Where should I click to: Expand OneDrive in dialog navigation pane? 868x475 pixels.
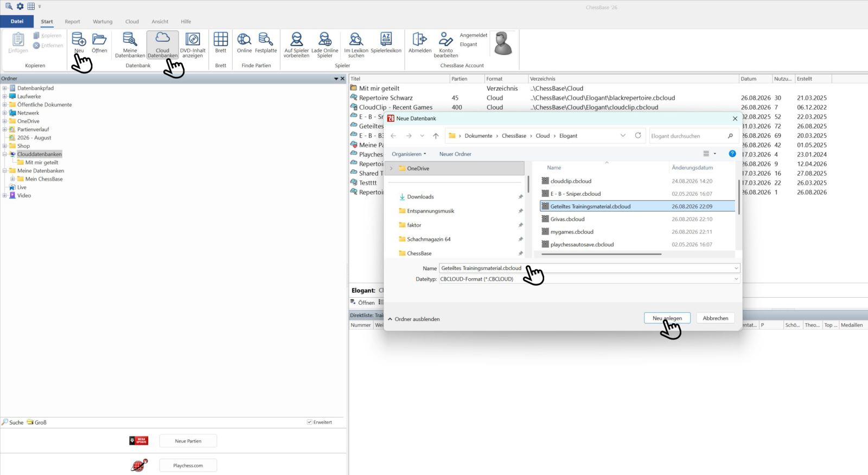[391, 169]
